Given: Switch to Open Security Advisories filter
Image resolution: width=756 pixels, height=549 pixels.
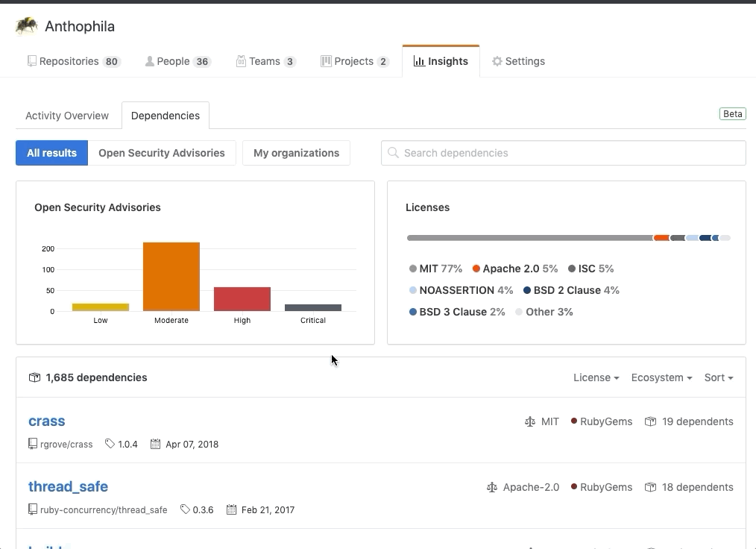Looking at the screenshot, I should point(162,153).
